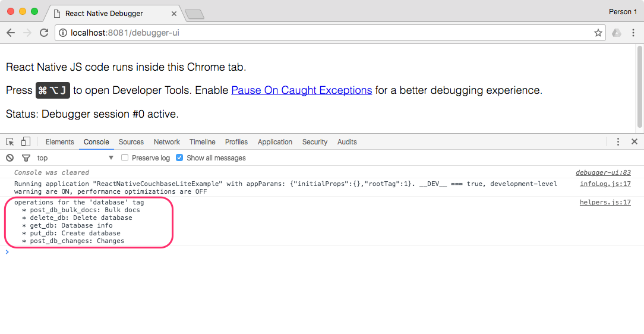The width and height of the screenshot is (644, 334).
Task: Click the 'Console was cleared' message
Action: pos(52,172)
